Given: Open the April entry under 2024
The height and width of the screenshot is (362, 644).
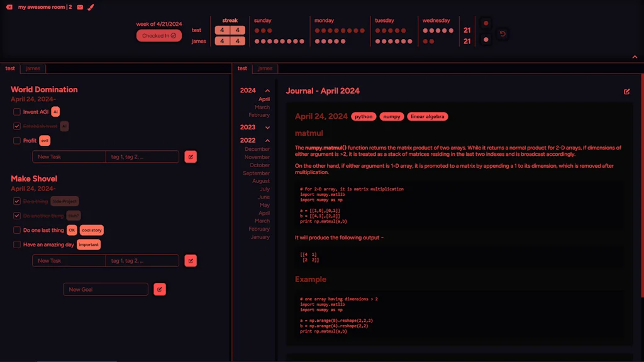Looking at the screenshot, I should tap(264, 99).
